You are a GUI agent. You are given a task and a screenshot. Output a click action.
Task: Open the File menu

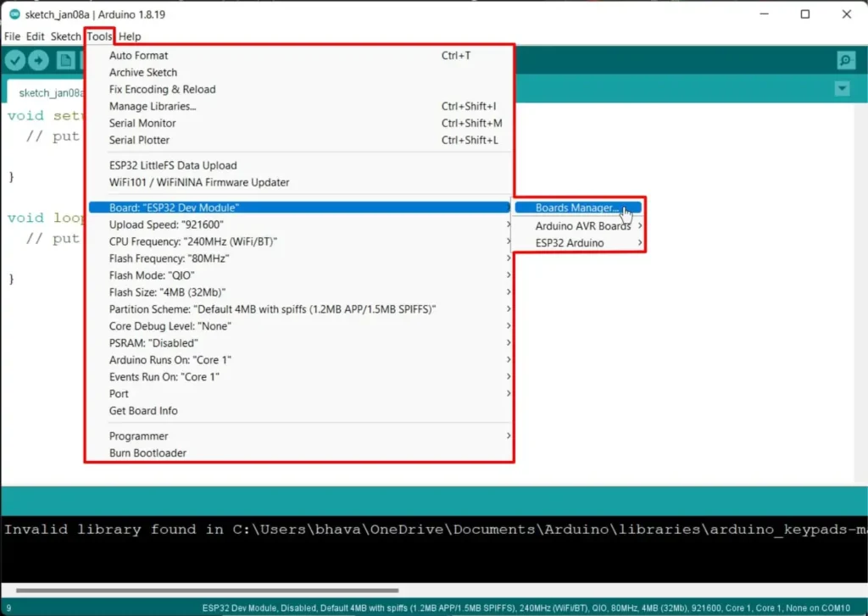coord(12,36)
